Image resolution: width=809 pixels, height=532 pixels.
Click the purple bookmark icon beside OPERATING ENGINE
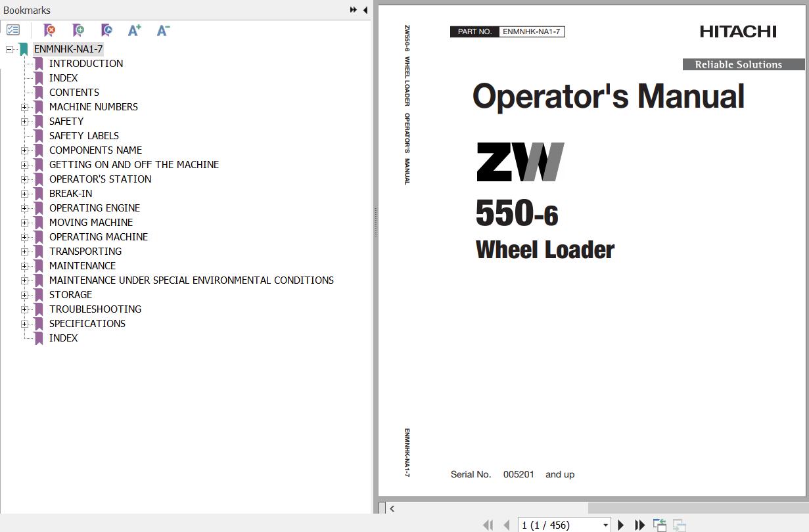point(39,208)
